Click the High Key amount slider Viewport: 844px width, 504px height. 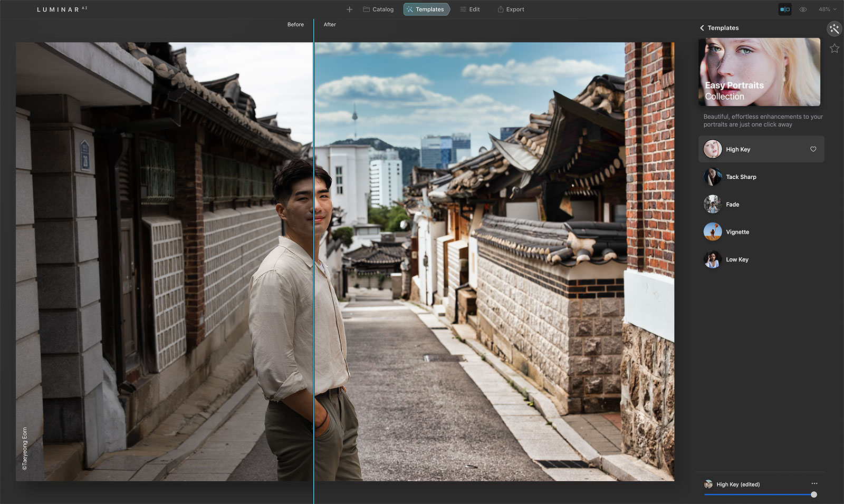pos(760,495)
